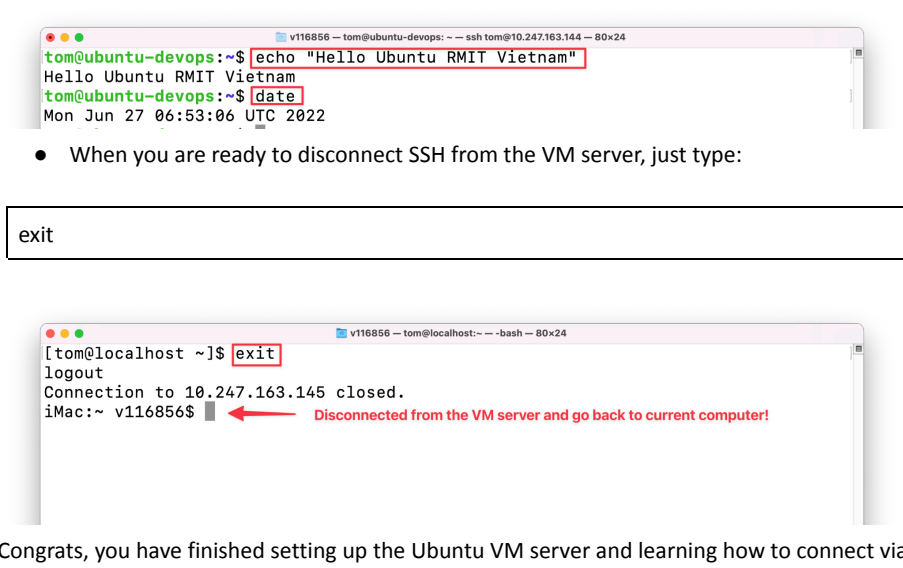
Task: Click folder icon in upper terminal title bar
Action: coord(281,37)
